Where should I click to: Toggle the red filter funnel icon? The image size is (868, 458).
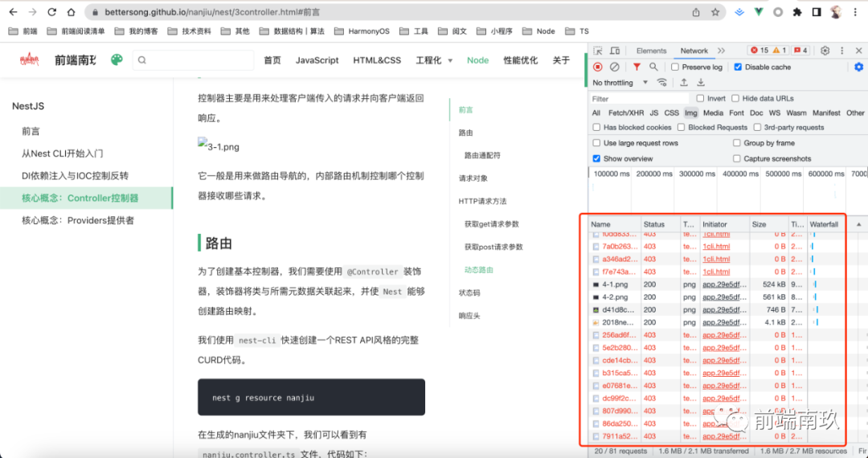[x=637, y=67]
